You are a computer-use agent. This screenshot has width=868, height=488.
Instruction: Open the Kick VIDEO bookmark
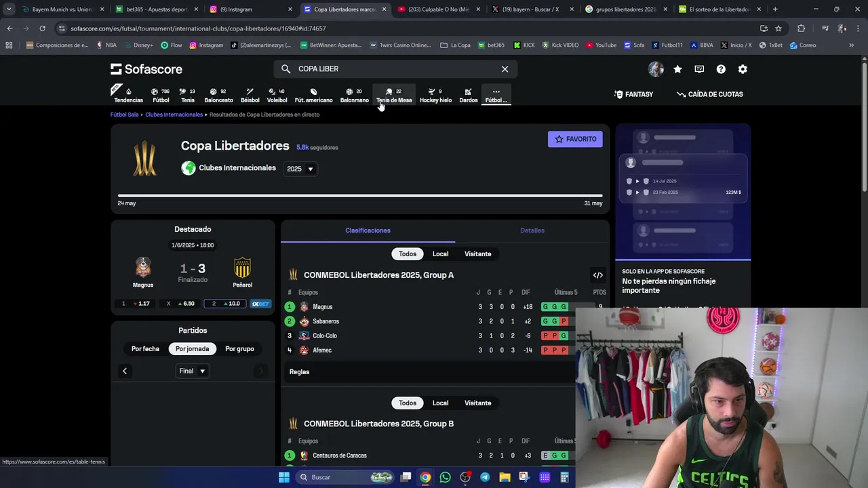[x=559, y=45]
